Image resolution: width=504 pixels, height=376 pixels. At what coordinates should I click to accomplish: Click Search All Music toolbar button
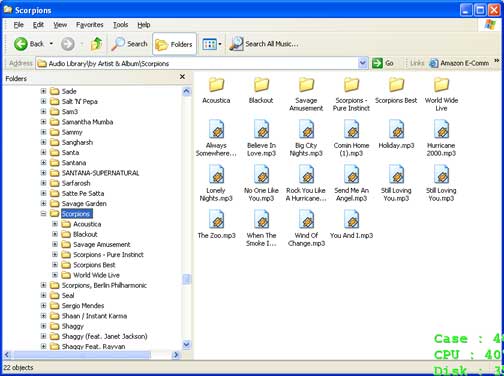pos(263,44)
